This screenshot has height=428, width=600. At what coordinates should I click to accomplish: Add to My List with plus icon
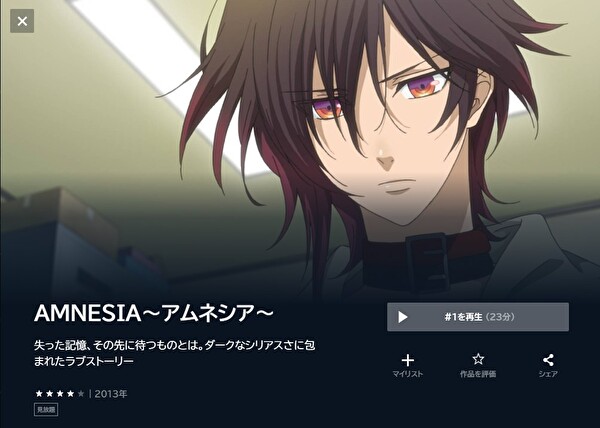[408, 360]
